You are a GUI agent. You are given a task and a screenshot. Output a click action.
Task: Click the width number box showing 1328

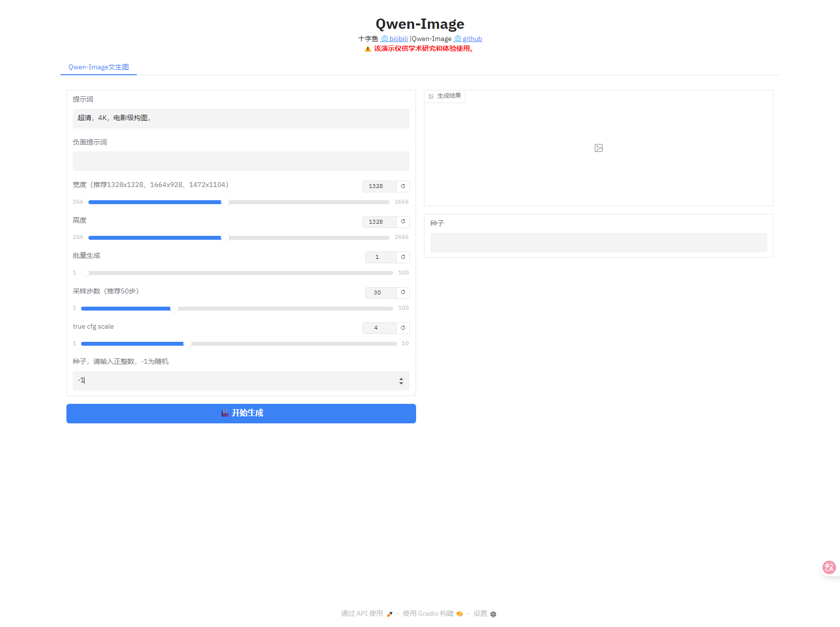point(379,186)
